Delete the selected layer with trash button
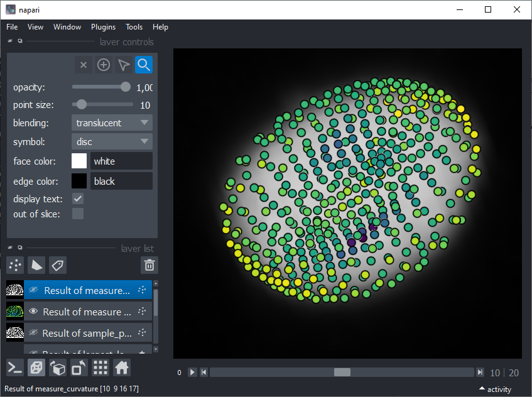The image size is (532, 397). pos(149,265)
